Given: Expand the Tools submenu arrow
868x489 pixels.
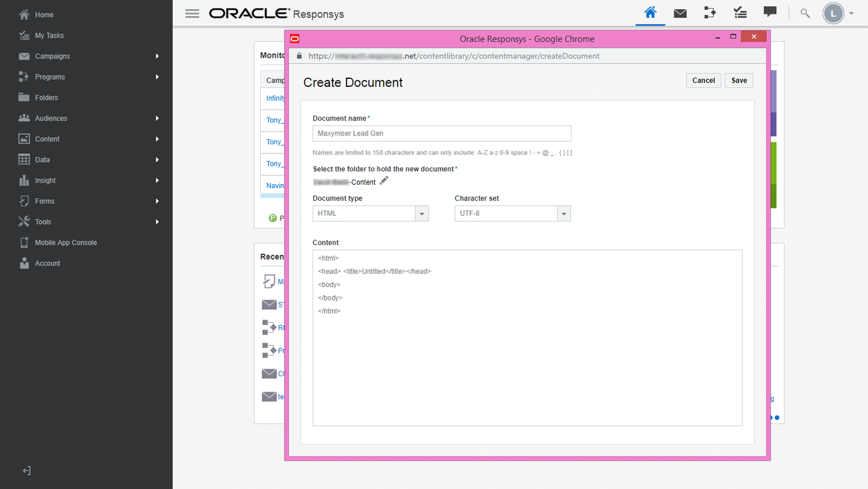Looking at the screenshot, I should (x=157, y=222).
